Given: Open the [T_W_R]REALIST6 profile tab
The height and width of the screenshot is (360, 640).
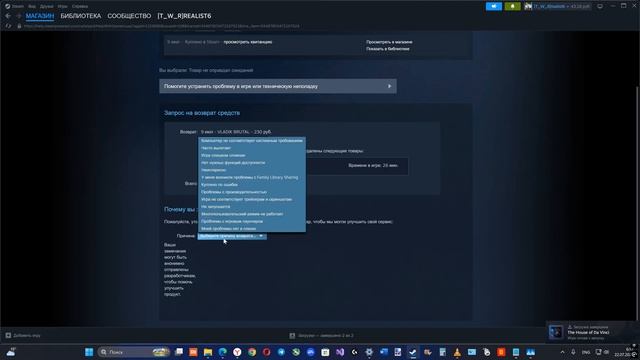Looking at the screenshot, I should click(184, 16).
